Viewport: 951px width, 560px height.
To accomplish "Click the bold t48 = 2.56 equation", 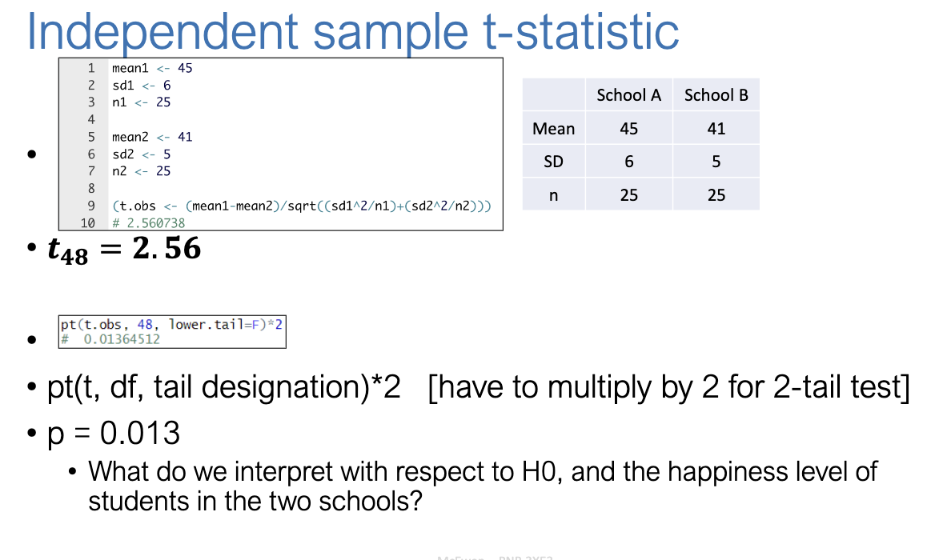I will coord(125,250).
